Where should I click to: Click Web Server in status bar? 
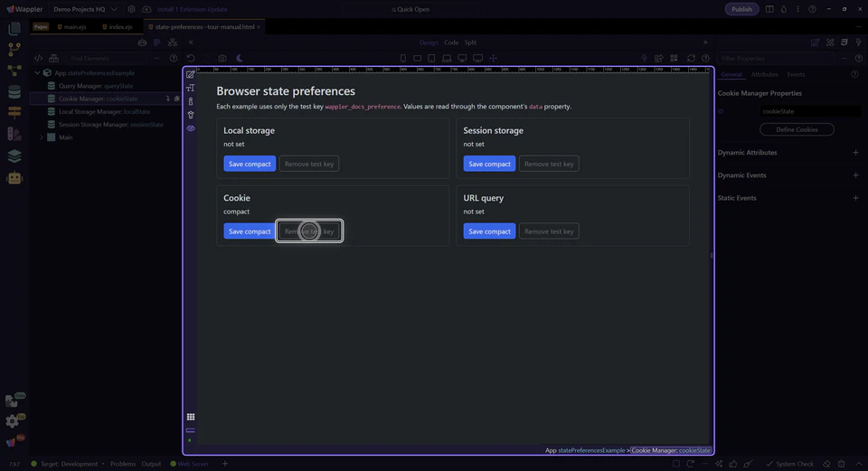coord(189,464)
